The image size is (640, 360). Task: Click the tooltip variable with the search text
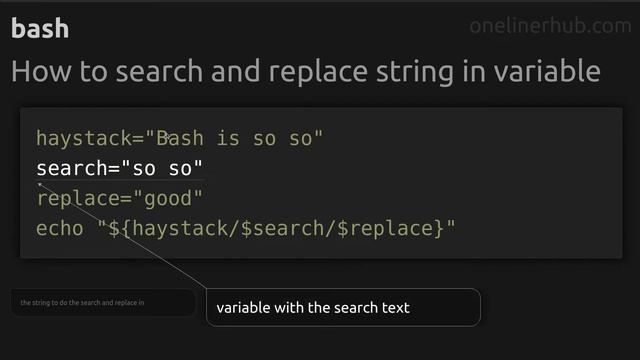tap(343, 307)
